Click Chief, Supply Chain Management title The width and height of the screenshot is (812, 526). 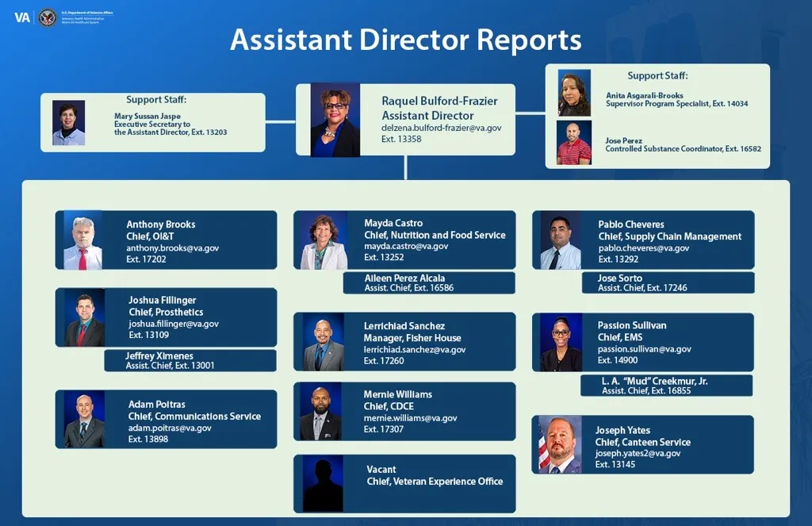[x=669, y=236]
